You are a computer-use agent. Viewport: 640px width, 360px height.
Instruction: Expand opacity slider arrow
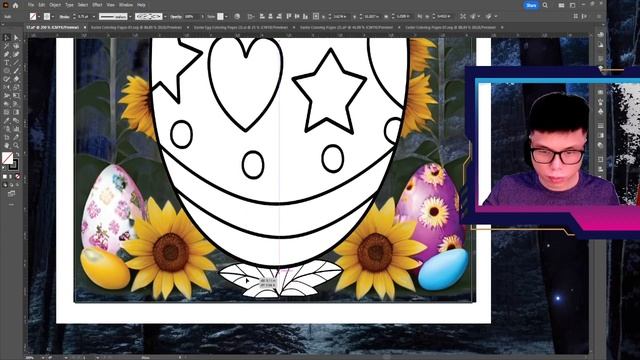point(202,16)
